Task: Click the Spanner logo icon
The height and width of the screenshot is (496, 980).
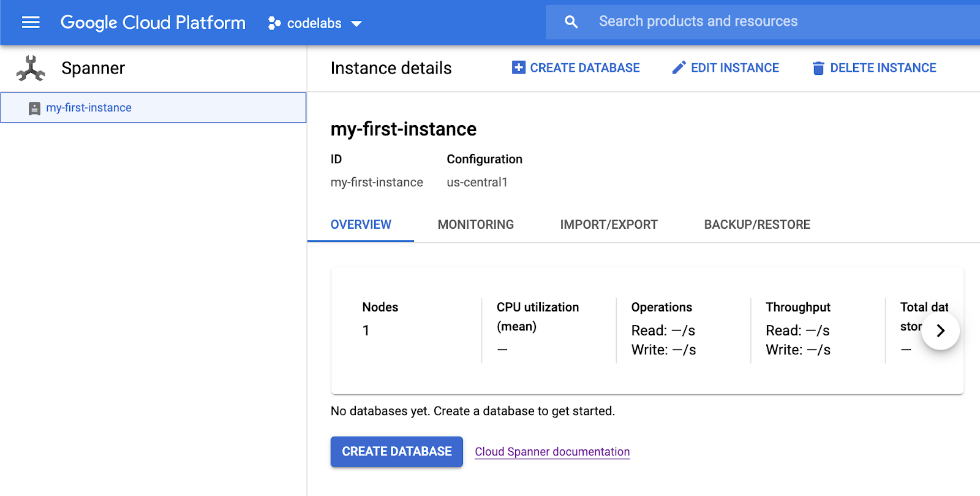Action: 31,69
